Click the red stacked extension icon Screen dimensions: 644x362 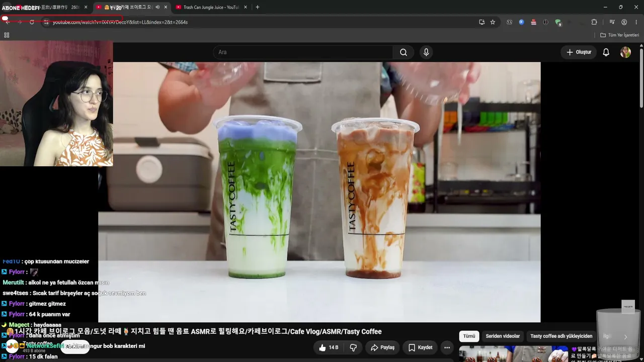tap(533, 22)
